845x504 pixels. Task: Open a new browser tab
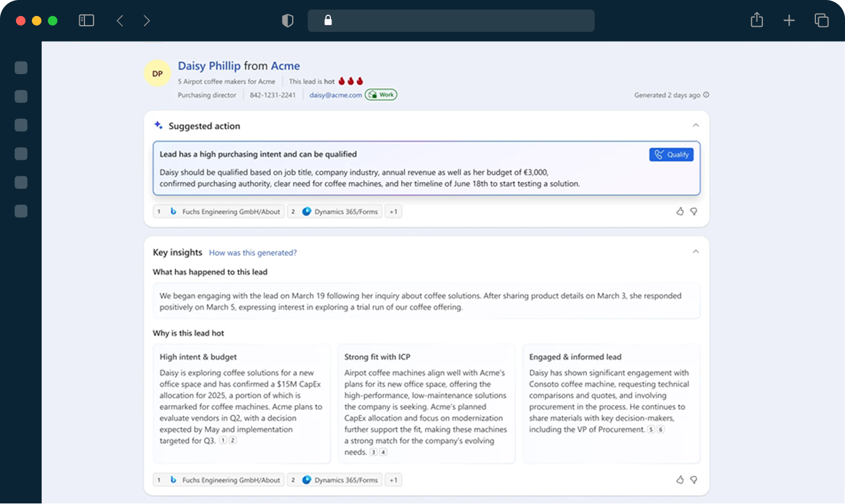pos(789,21)
